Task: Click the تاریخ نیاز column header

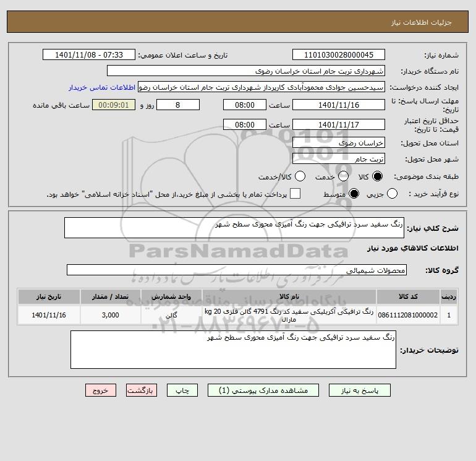Action: pos(49,296)
